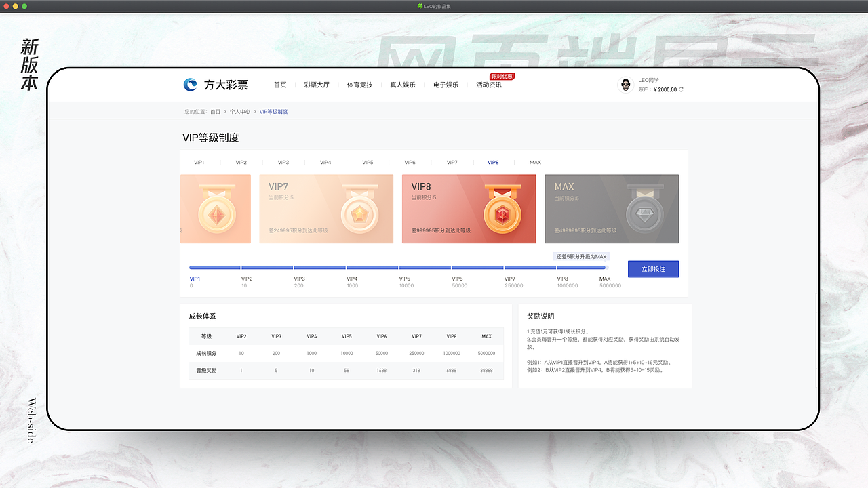Viewport: 868px width, 488px height.
Task: Select the VIP8 level tab
Action: point(493,163)
